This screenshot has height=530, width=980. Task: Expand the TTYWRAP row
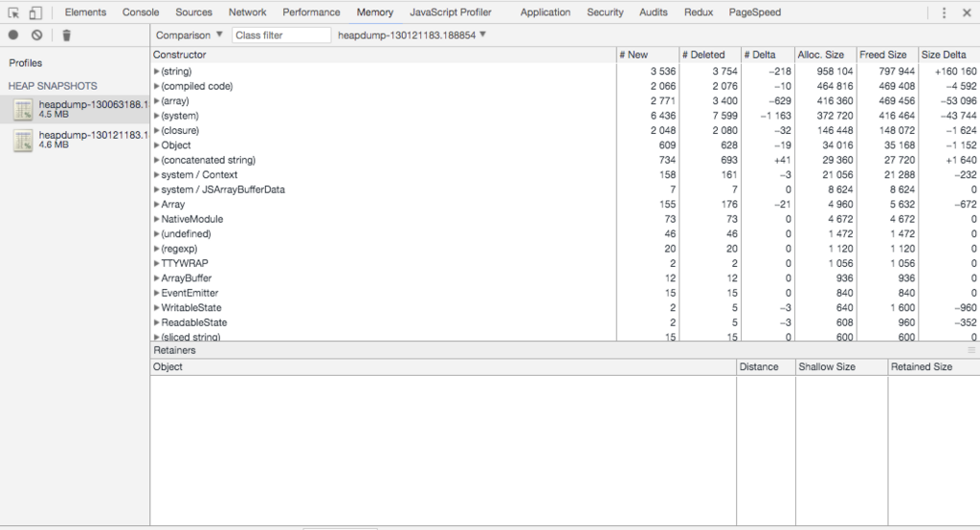point(156,263)
